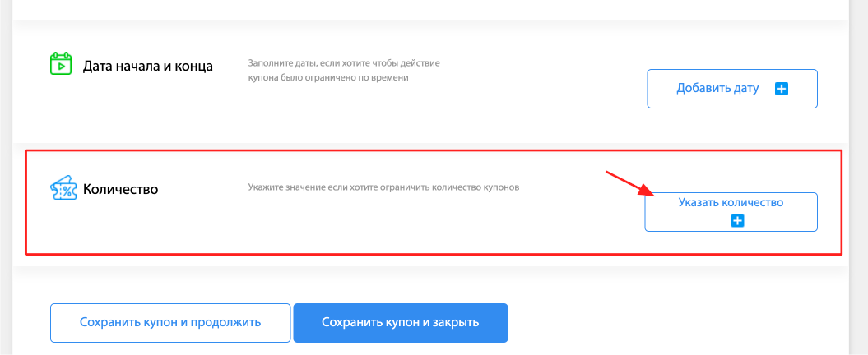Viewport: 868px width, 355px height.
Task: Click the empty space right of Сохранить купон и закрыть
Action: click(675, 322)
